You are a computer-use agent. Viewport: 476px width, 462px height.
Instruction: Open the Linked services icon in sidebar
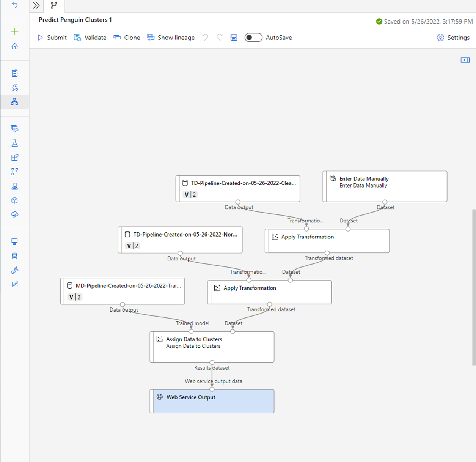coord(14,270)
